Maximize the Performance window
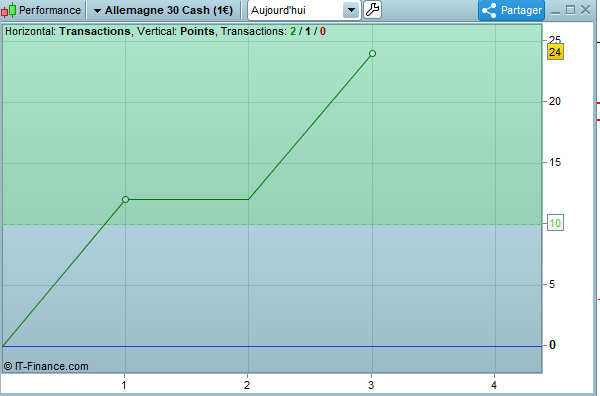Viewport: 600px width, 396px height. 571,10
